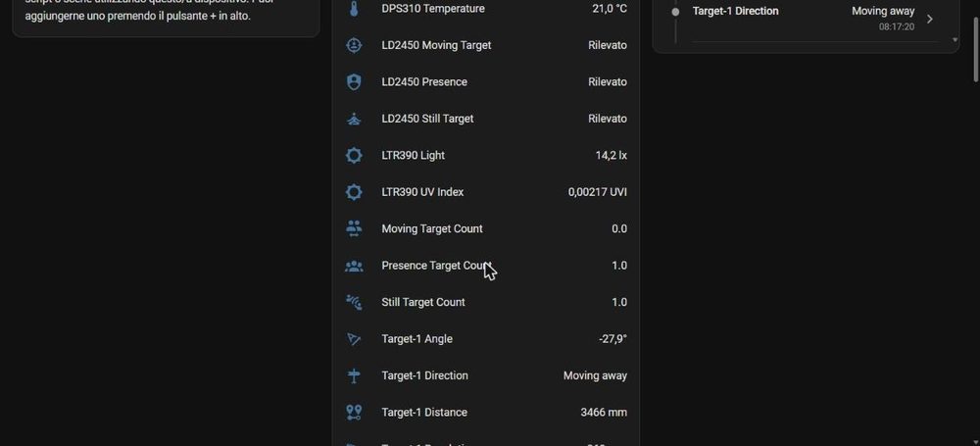Click the Target-1 Distance map-marker icon
The image size is (980, 446).
[x=354, y=413]
